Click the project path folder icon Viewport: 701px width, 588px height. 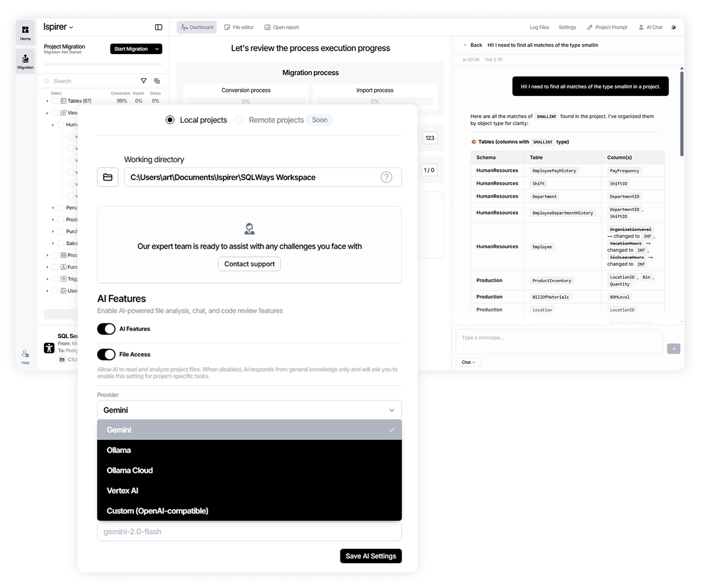[62, 359]
